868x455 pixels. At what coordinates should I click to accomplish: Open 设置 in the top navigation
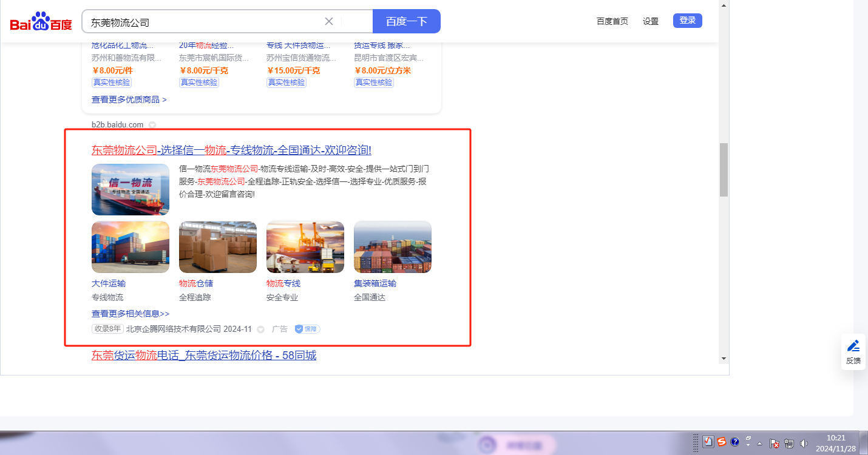pos(651,21)
